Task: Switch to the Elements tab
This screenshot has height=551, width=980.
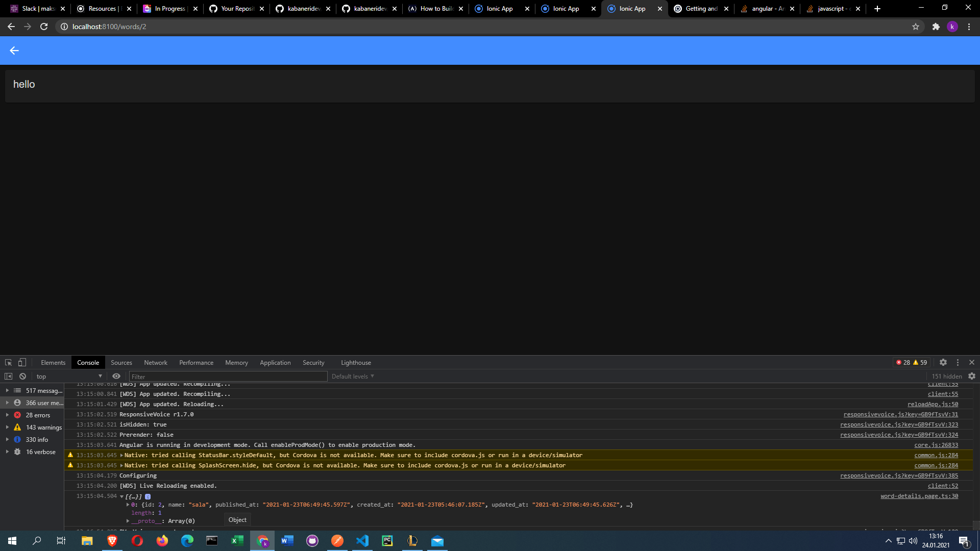Action: 53,363
